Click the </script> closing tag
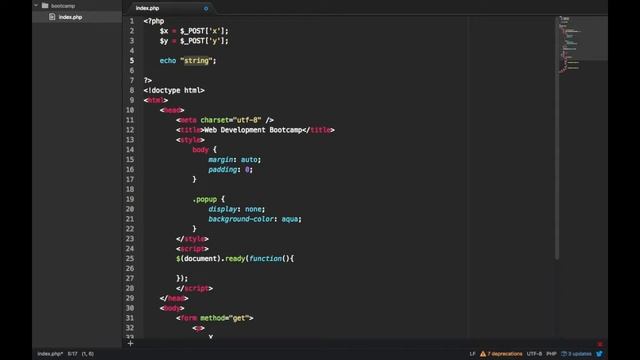The image size is (640, 360). [x=194, y=289]
